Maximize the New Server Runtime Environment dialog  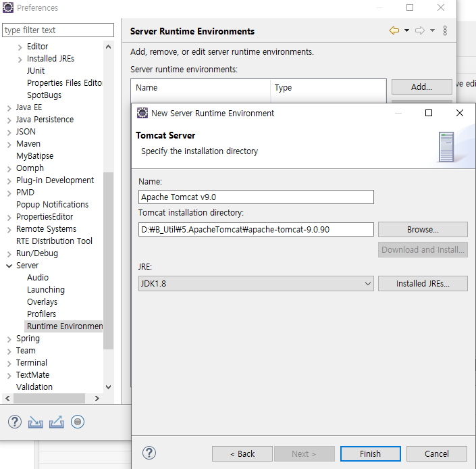pos(429,113)
